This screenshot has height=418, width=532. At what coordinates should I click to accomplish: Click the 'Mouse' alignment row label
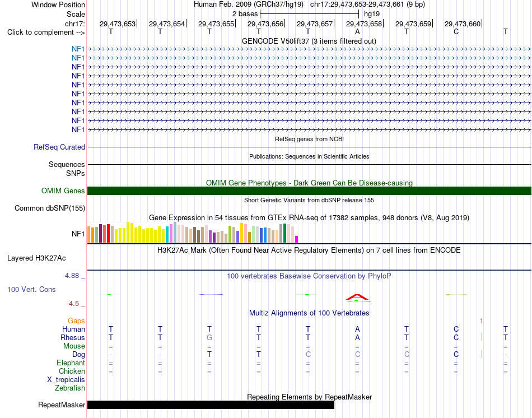pos(74,346)
